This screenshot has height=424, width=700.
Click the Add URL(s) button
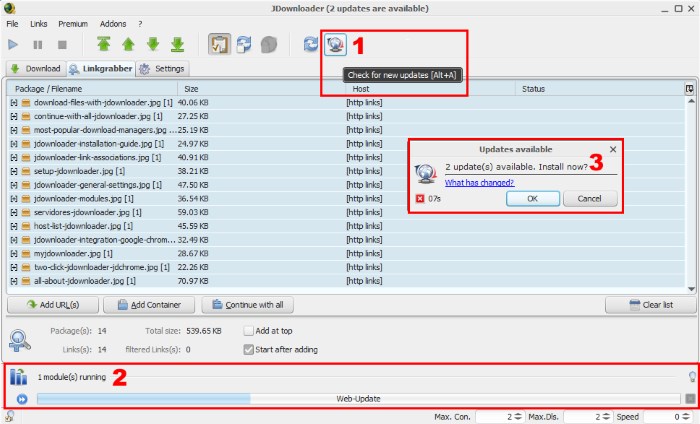click(x=53, y=305)
